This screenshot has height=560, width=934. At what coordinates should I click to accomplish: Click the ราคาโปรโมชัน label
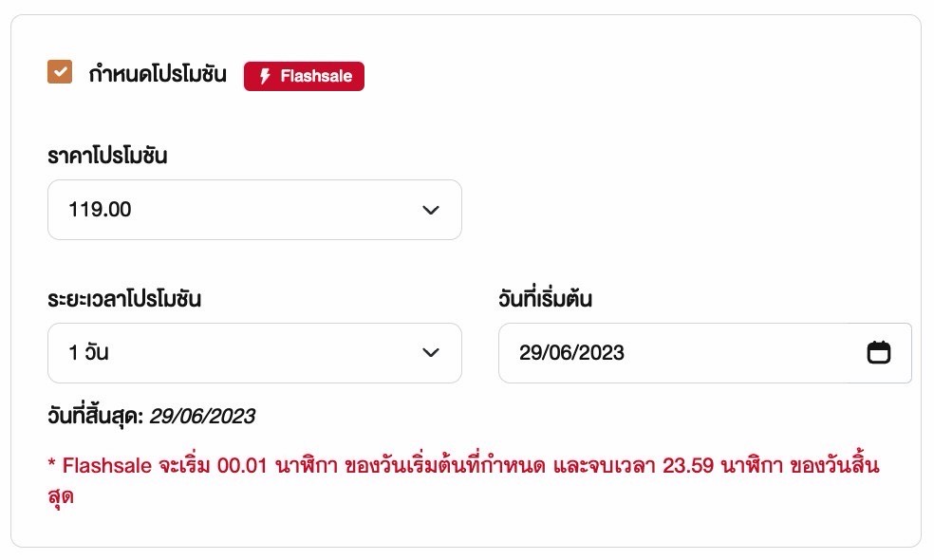point(107,155)
